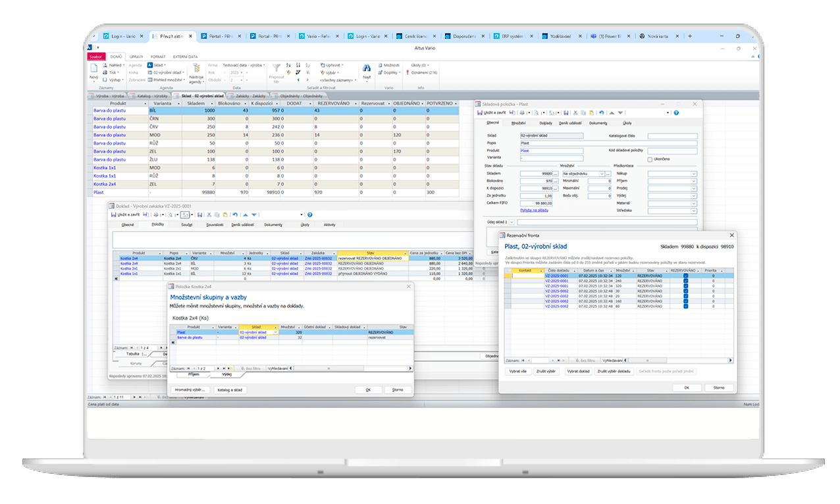Image resolution: width=840 pixels, height=504 pixels.
Task: Toggle REZERVOVÁNO checkbox for quantity 160 row
Action: click(685, 301)
